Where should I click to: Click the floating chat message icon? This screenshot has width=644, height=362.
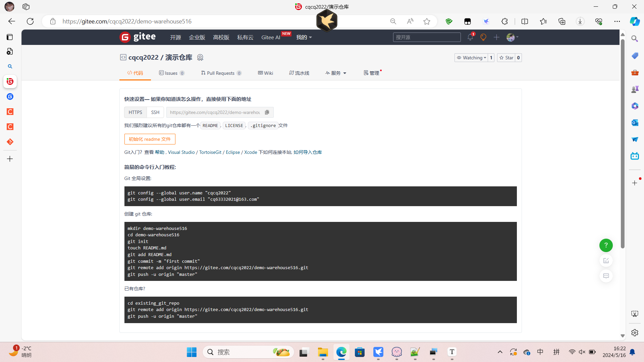606,276
